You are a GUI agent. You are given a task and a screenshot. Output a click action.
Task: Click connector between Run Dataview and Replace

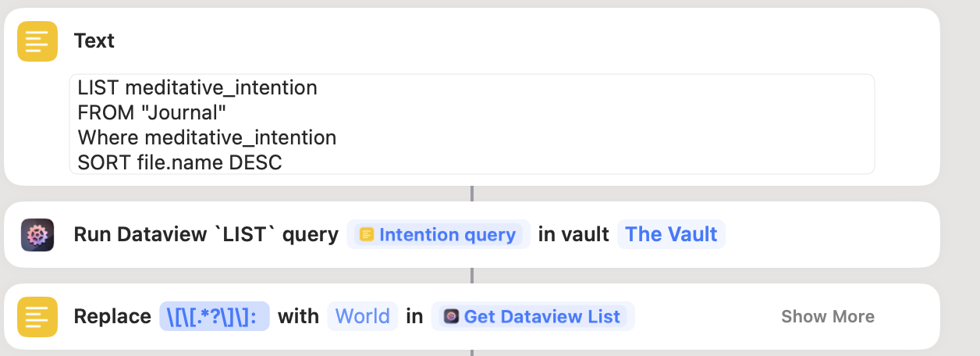[472, 276]
